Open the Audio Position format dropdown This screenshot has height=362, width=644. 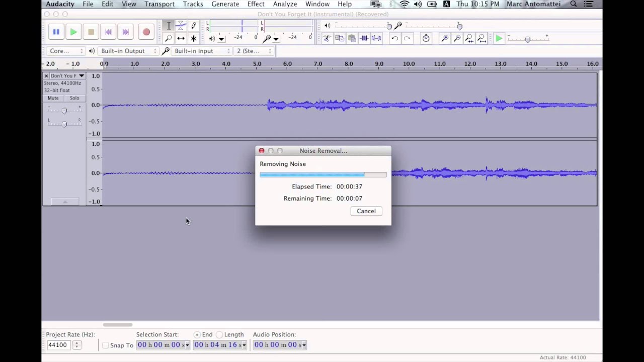point(304,345)
